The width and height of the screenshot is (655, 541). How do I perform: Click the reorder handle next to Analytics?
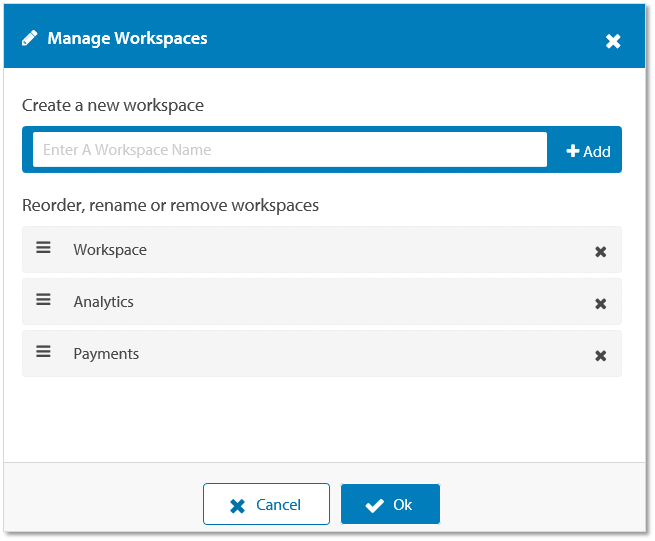pyautogui.click(x=44, y=300)
